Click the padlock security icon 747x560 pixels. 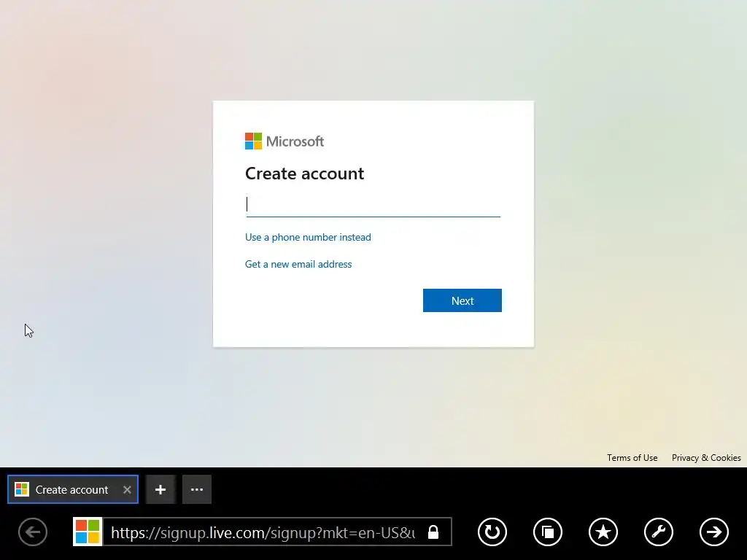pyautogui.click(x=433, y=532)
